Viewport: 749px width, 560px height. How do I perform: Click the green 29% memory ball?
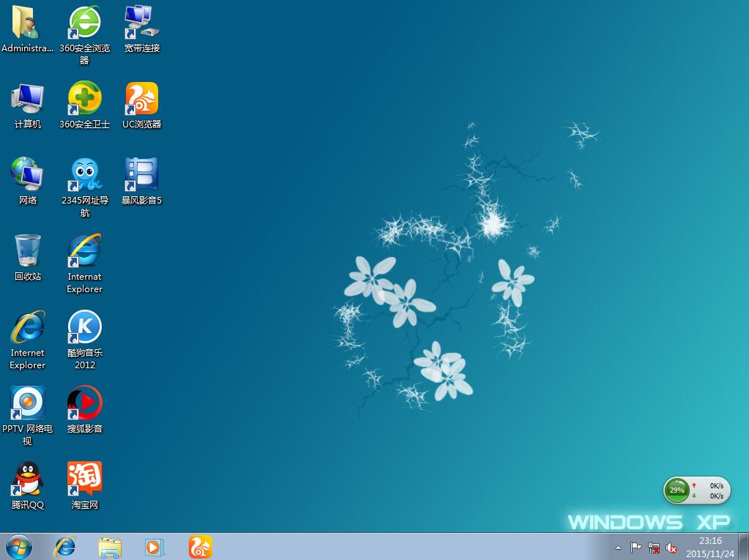tap(677, 490)
